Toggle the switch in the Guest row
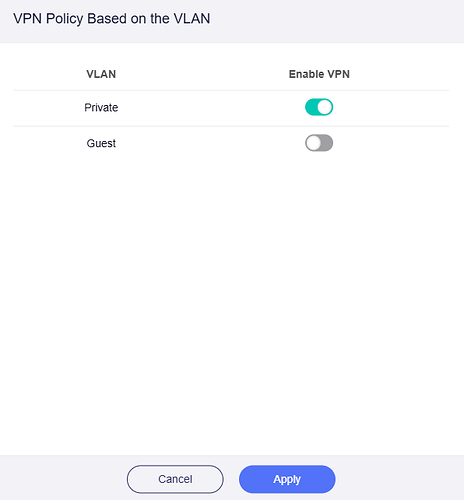This screenshot has width=464, height=500. pos(319,143)
